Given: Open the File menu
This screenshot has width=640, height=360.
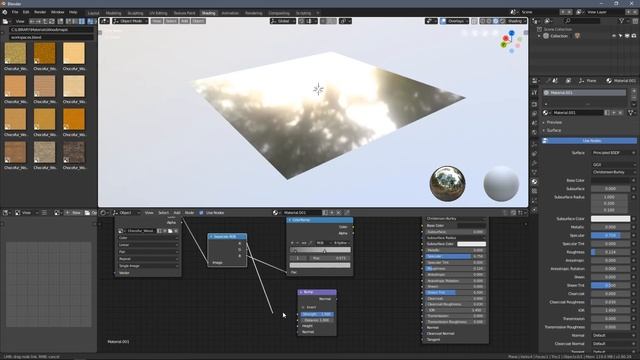Looking at the screenshot, I should tap(15, 12).
